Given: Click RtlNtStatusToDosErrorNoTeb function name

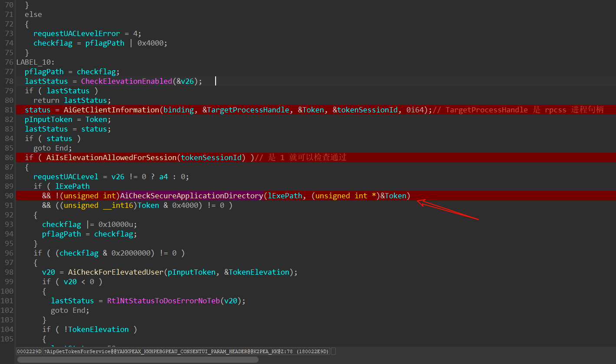Looking at the screenshot, I should coord(163,301).
